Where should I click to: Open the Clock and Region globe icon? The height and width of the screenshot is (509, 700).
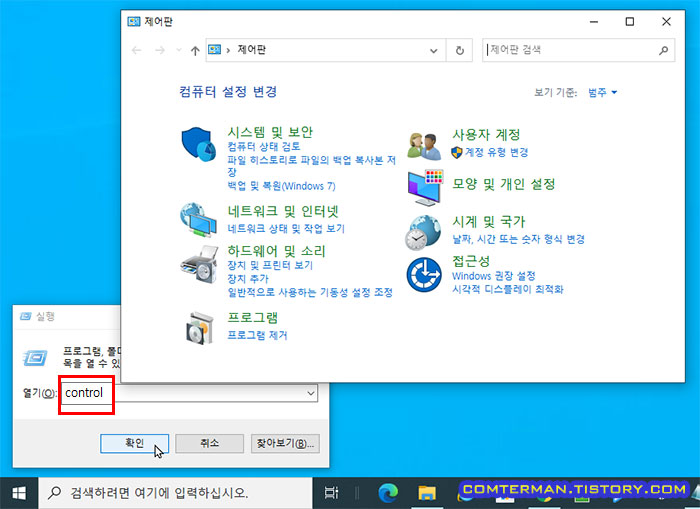423,233
